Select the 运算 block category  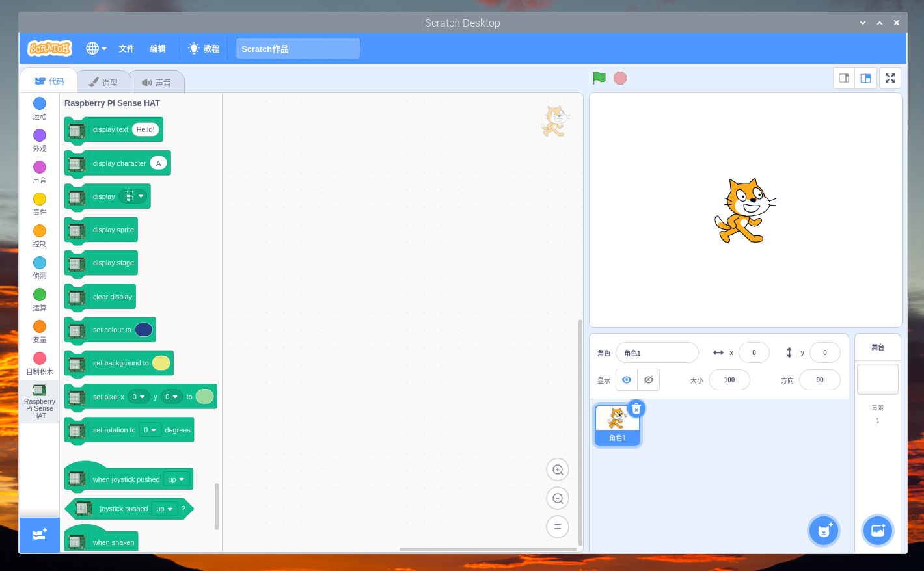point(40,299)
